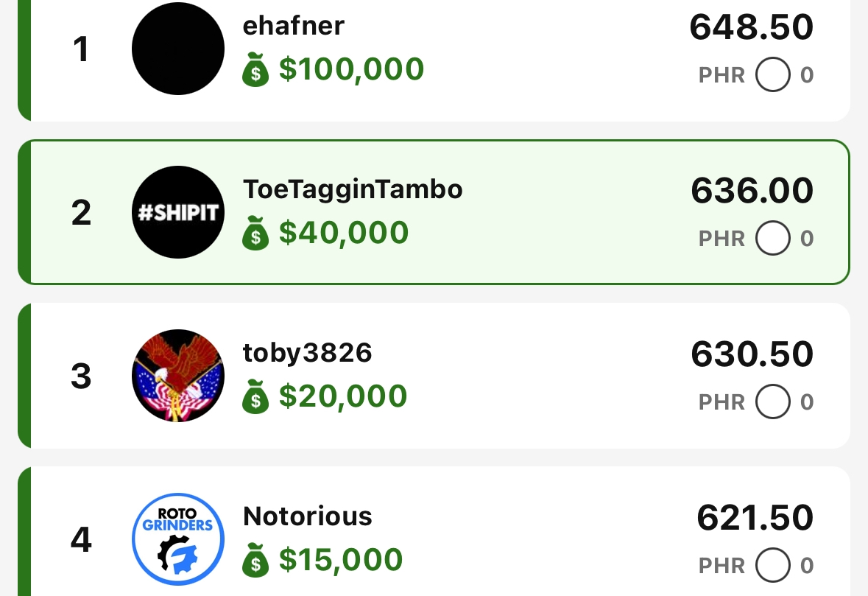
Task: Toggle the PHR circle for Notorious
Action: tap(772, 566)
